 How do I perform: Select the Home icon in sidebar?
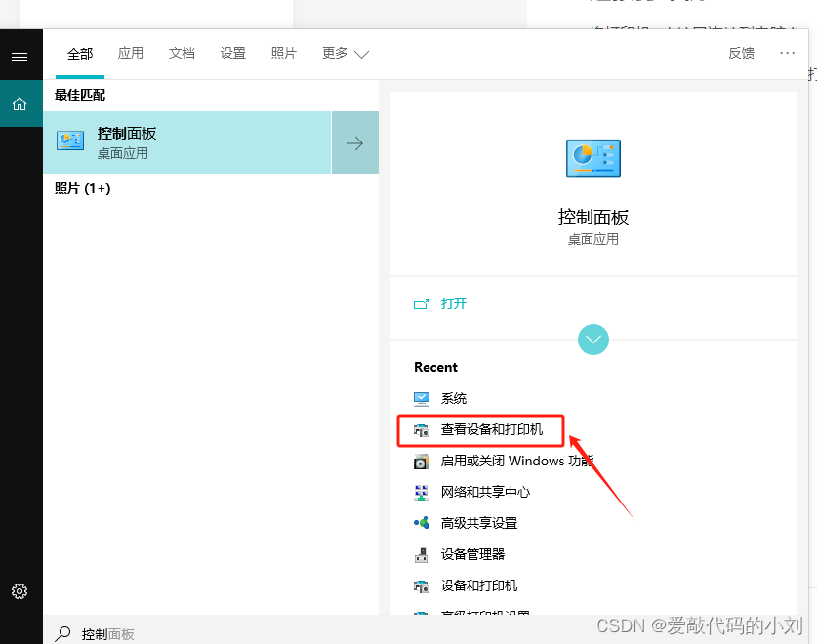click(x=20, y=103)
